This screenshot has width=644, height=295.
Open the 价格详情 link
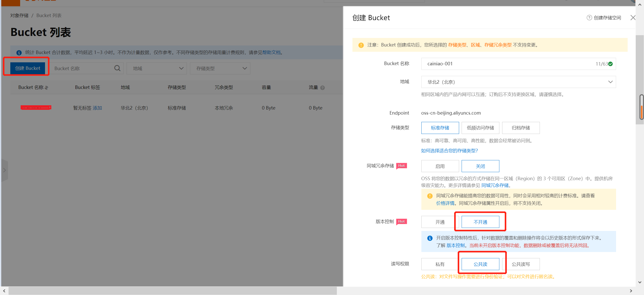tap(445, 203)
